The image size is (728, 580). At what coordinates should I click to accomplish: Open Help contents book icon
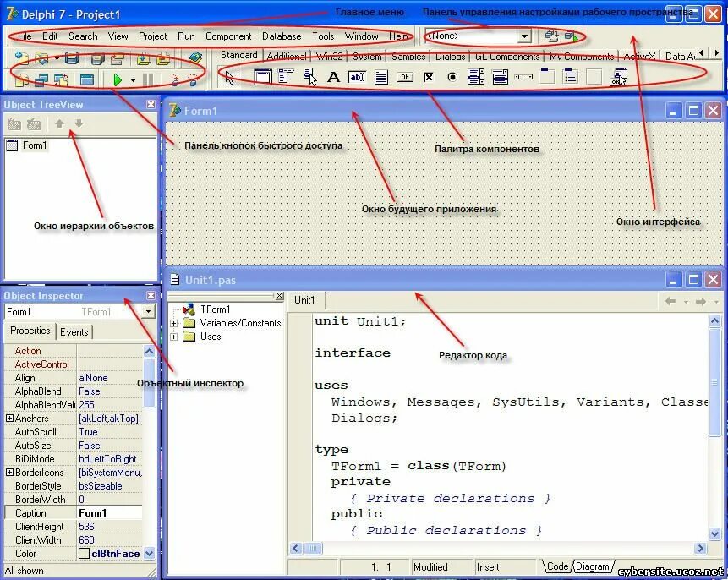[x=195, y=58]
